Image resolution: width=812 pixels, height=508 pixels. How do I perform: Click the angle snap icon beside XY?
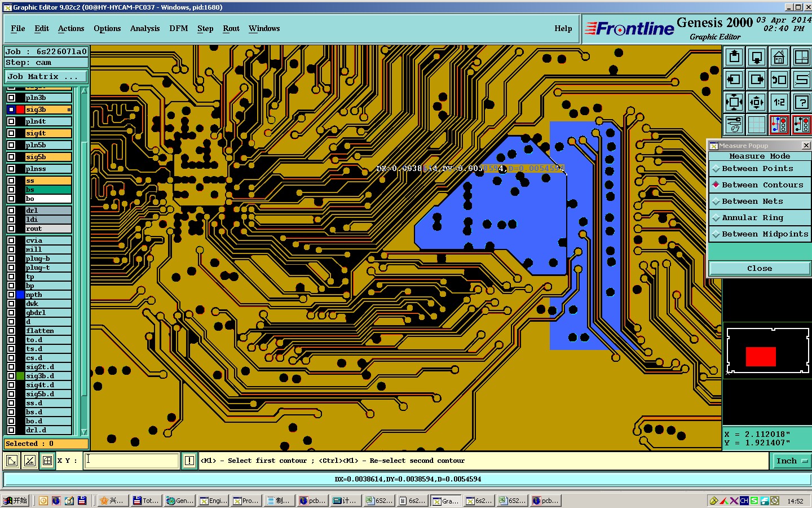[30, 461]
